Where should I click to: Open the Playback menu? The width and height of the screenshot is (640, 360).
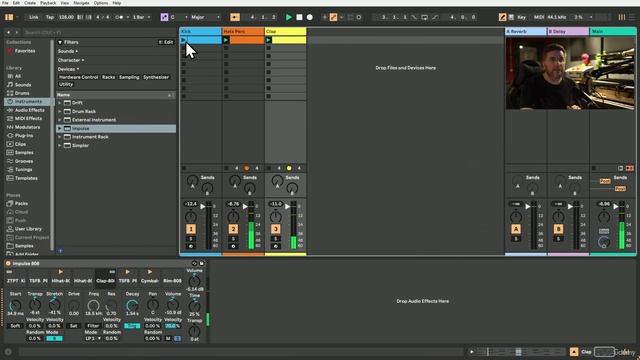(48, 3)
